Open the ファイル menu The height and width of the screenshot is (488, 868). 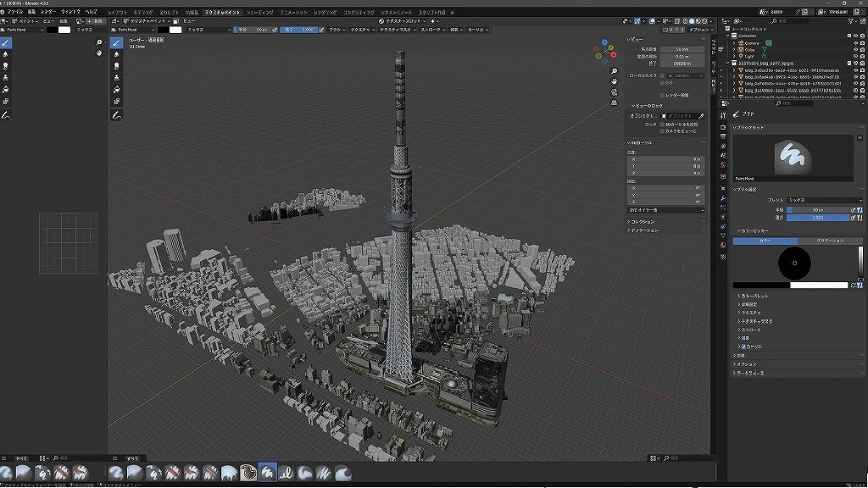[15, 12]
